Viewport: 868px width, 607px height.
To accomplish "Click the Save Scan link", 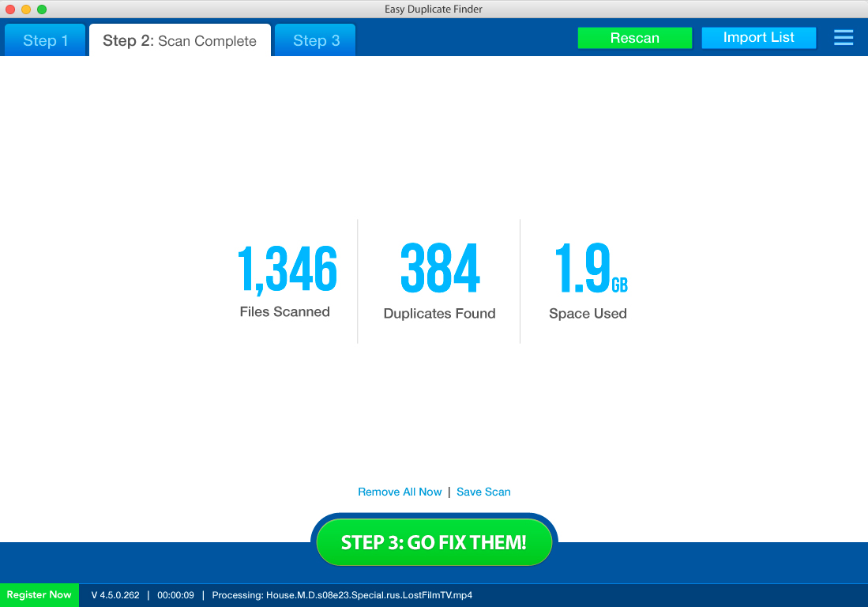I will tap(483, 492).
